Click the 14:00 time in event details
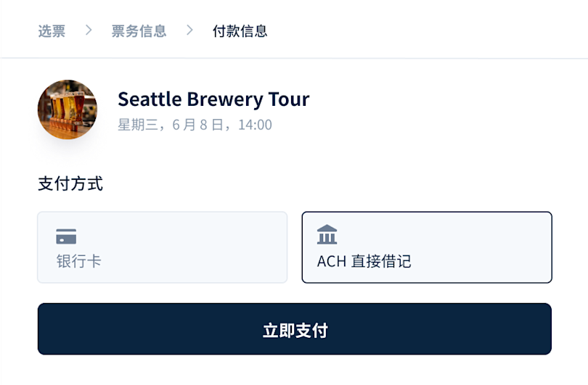 [255, 125]
